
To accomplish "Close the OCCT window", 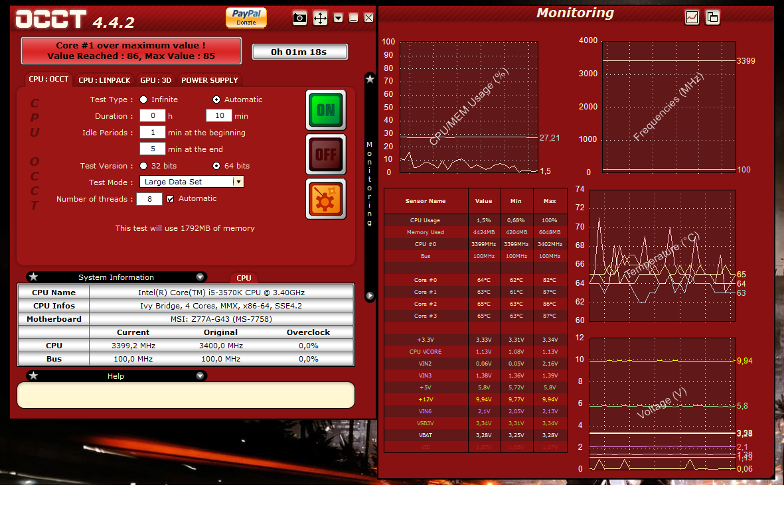I will (x=368, y=18).
